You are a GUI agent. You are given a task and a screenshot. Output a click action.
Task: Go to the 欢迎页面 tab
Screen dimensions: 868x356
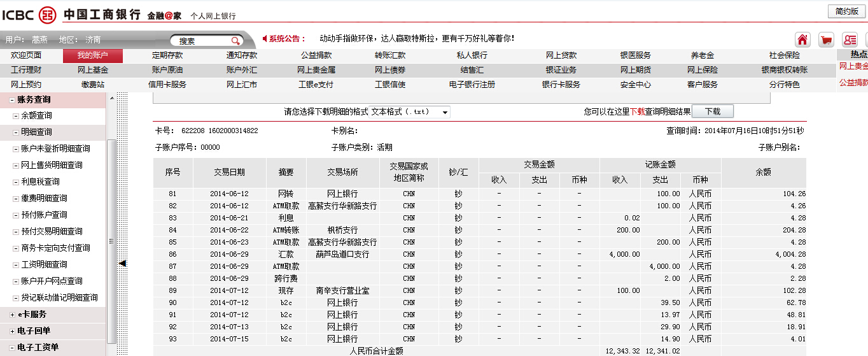pos(26,56)
